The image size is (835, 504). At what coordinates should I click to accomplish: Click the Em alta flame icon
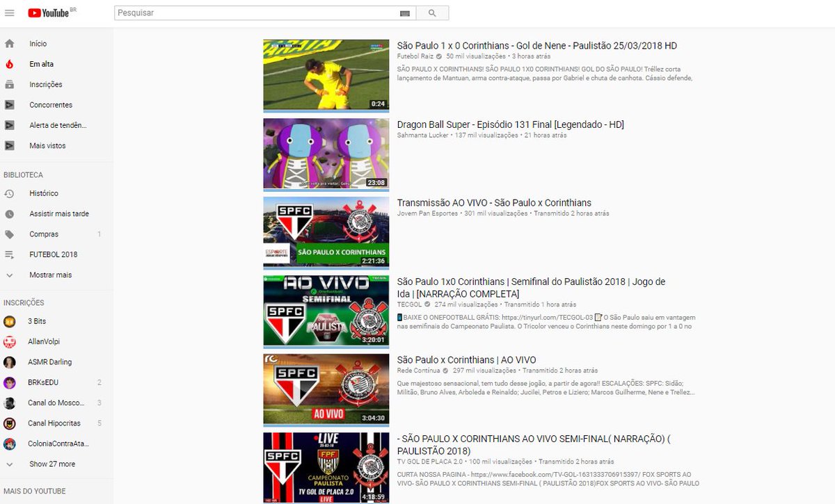[10, 64]
